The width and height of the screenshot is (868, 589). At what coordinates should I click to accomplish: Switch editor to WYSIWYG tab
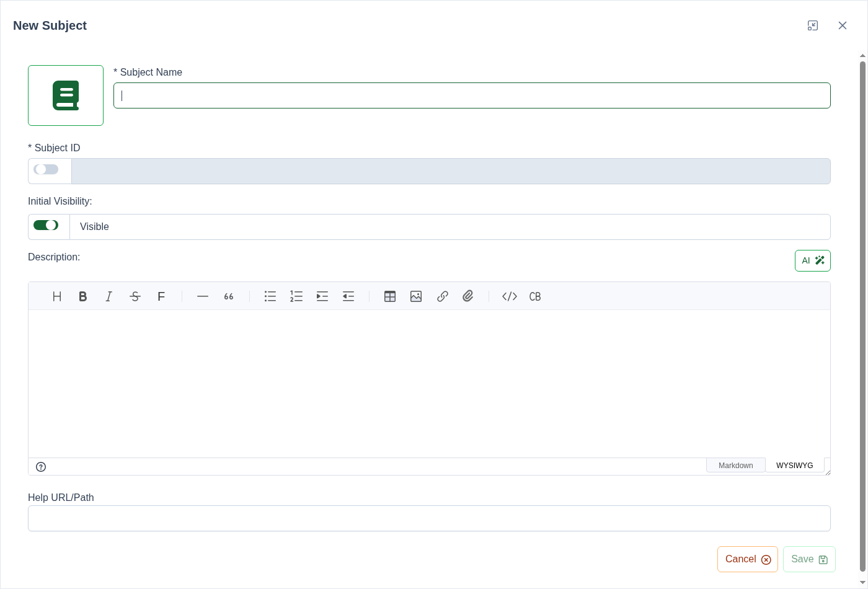pyautogui.click(x=795, y=466)
